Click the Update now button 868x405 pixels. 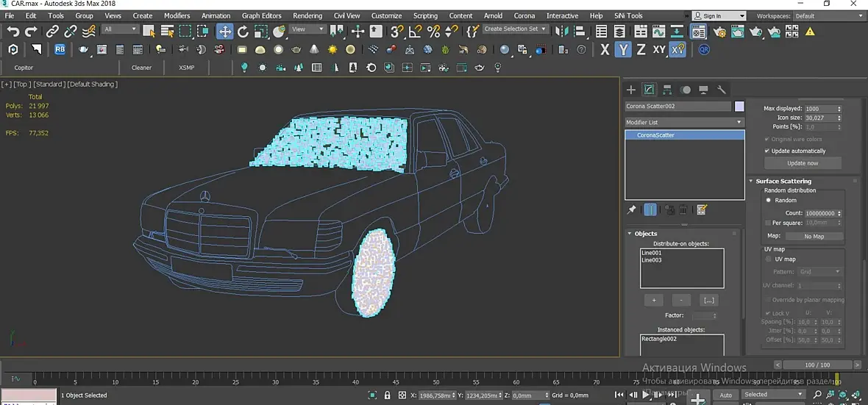(x=802, y=163)
